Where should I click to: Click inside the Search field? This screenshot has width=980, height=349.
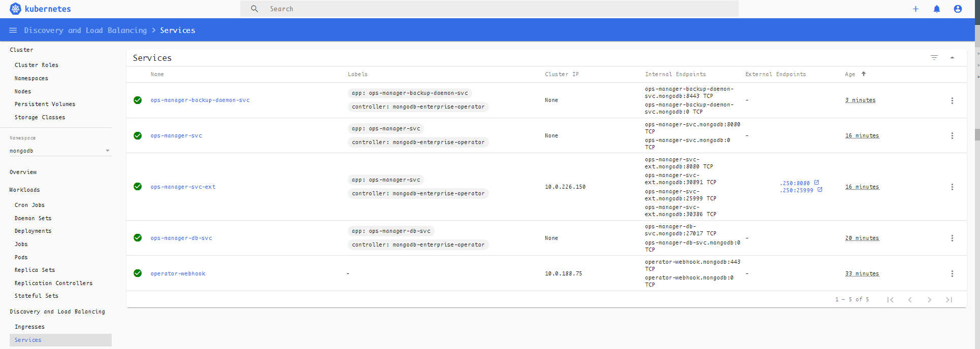tap(489, 9)
